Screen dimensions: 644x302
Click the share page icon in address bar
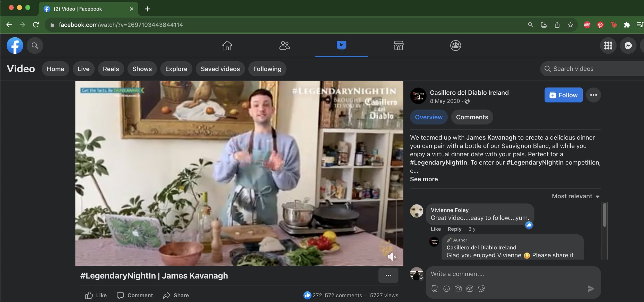[x=557, y=25]
